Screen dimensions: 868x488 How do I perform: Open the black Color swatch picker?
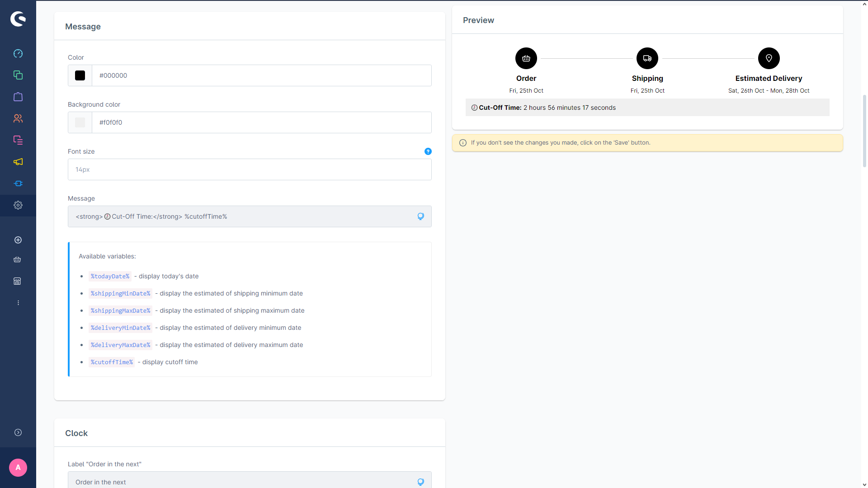point(80,75)
